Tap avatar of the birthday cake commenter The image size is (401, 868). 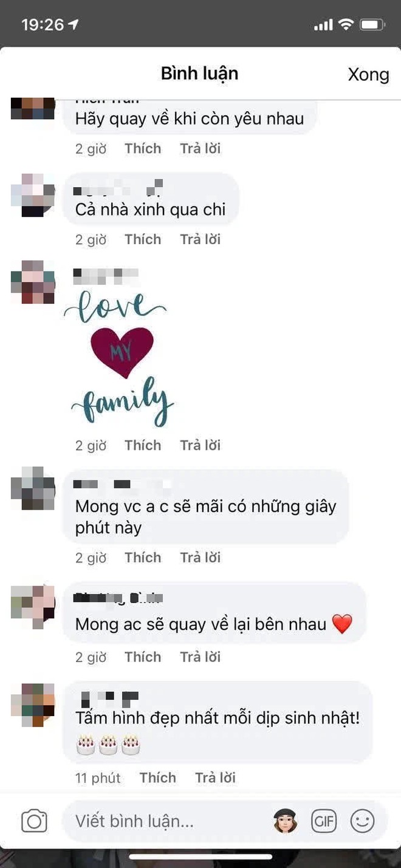(x=33, y=705)
